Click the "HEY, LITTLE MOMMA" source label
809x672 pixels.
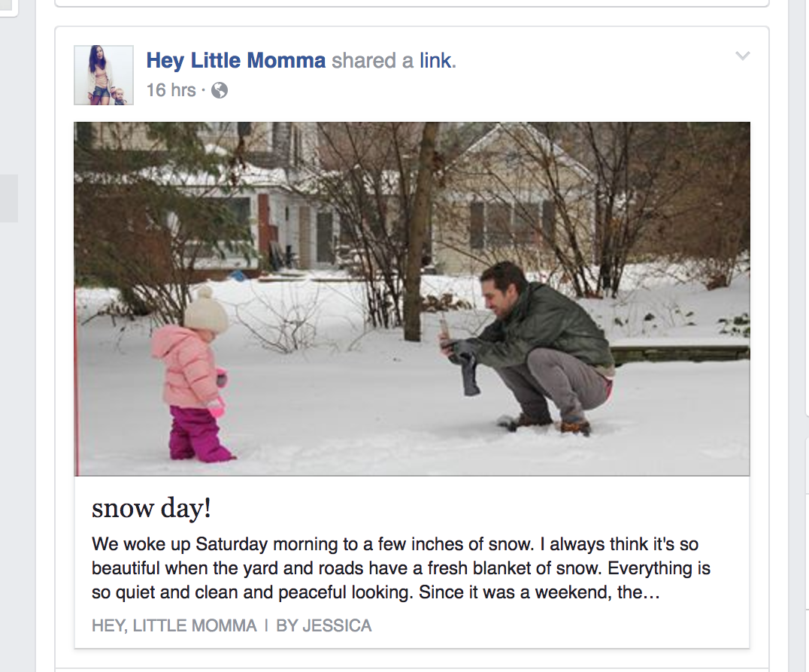pos(174,625)
